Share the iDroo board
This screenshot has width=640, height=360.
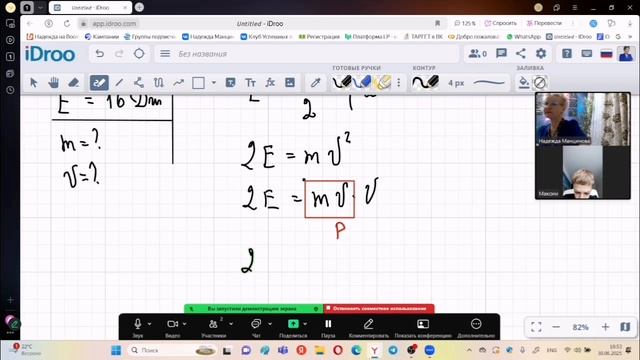(x=521, y=53)
